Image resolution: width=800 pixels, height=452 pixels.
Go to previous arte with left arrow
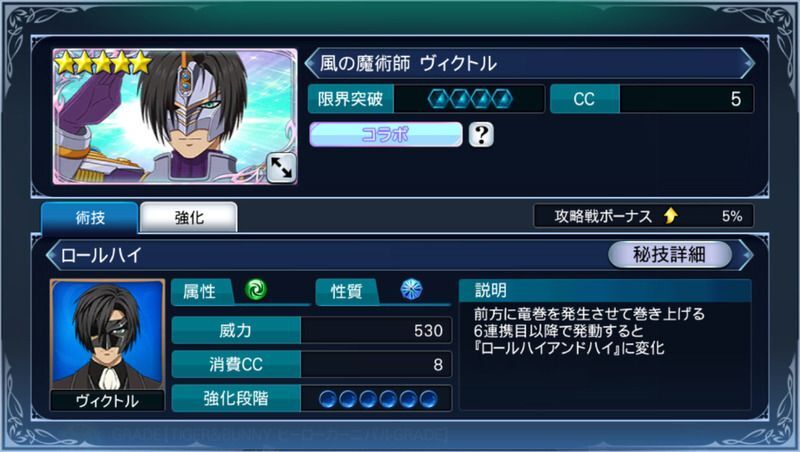(52, 255)
